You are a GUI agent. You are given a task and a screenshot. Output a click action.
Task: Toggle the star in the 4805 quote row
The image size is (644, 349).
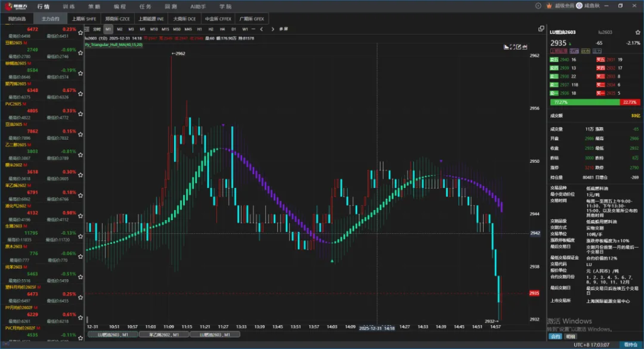80,114
